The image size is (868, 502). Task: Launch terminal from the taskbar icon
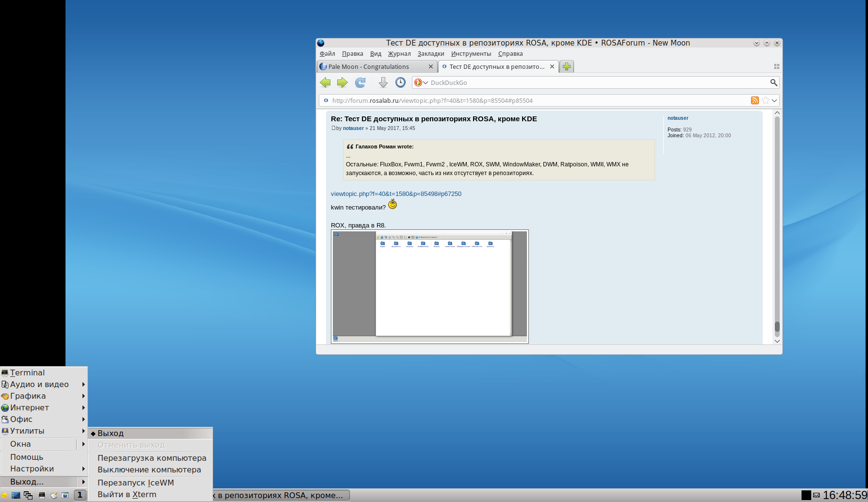coord(42,495)
